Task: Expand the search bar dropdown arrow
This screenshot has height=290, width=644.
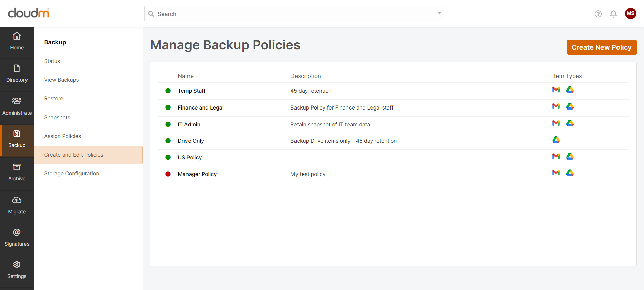Action: click(x=439, y=13)
